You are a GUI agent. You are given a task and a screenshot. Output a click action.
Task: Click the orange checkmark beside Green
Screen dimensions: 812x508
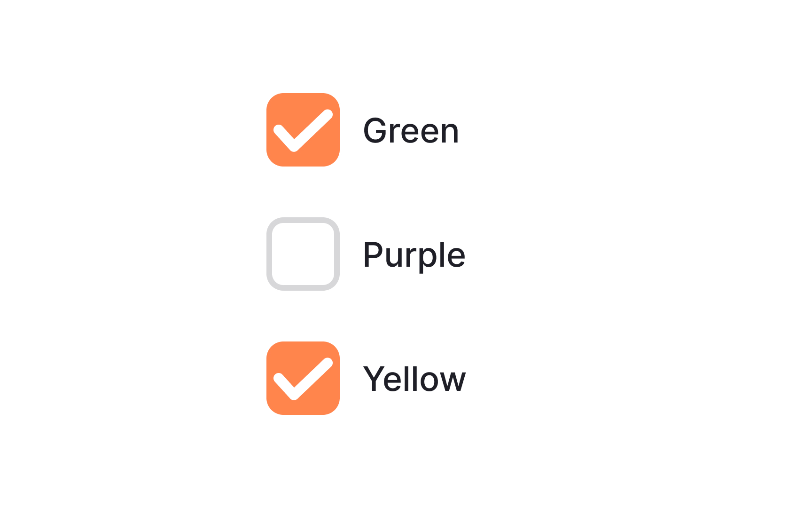(303, 129)
